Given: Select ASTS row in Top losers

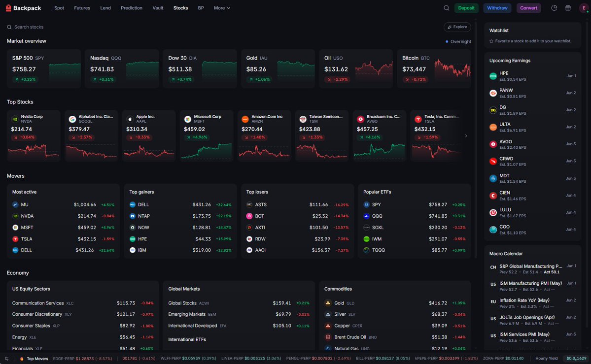Looking at the screenshot, I should pyautogui.click(x=297, y=204).
